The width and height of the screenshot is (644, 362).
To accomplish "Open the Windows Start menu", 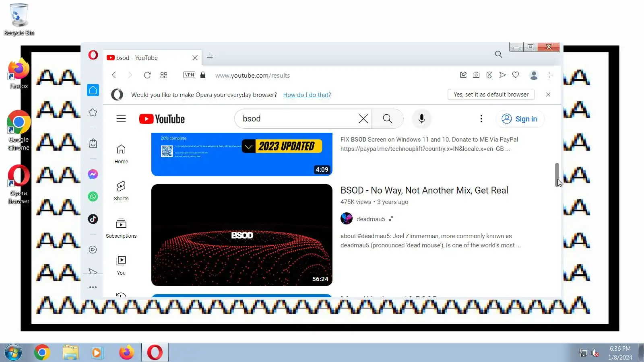I will [x=13, y=353].
